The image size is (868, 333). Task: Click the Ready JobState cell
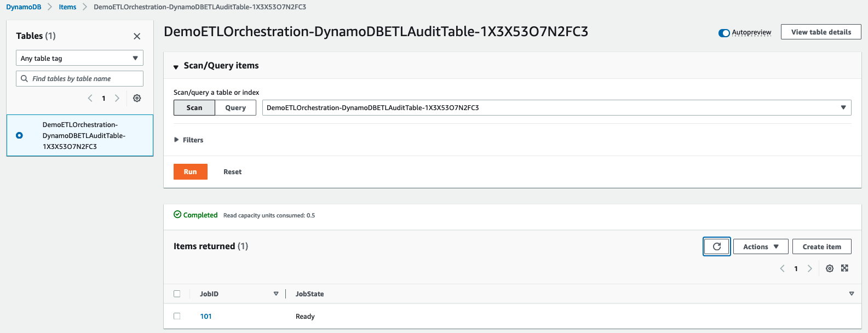point(305,317)
